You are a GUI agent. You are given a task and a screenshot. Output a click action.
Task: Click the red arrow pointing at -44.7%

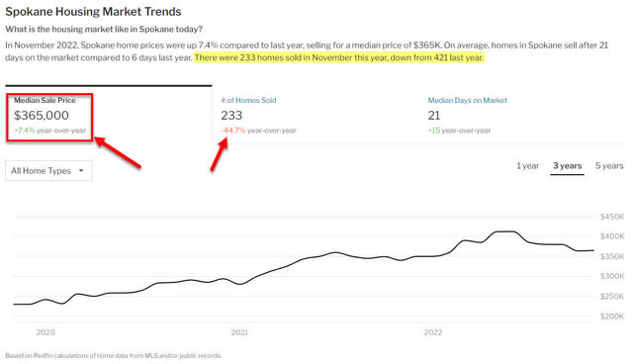[220, 153]
